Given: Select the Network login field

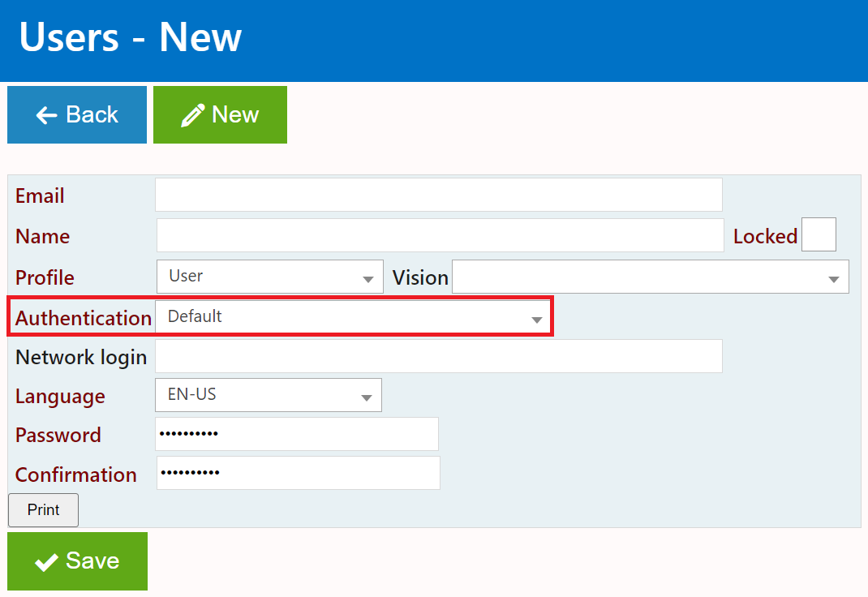Looking at the screenshot, I should point(438,356).
